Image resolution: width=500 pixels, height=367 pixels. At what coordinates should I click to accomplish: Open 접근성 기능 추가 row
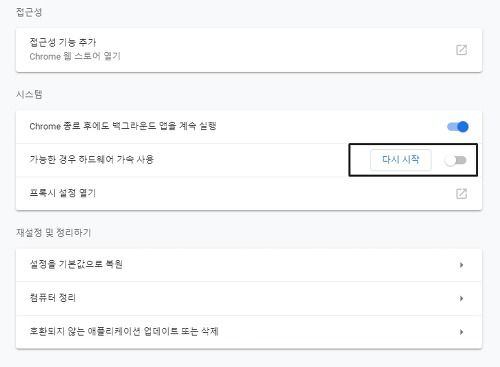249,50
